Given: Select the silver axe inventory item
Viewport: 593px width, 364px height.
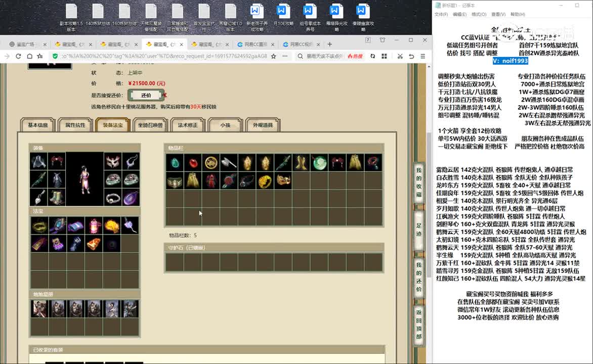Looking at the screenshot, I should coord(229,162).
